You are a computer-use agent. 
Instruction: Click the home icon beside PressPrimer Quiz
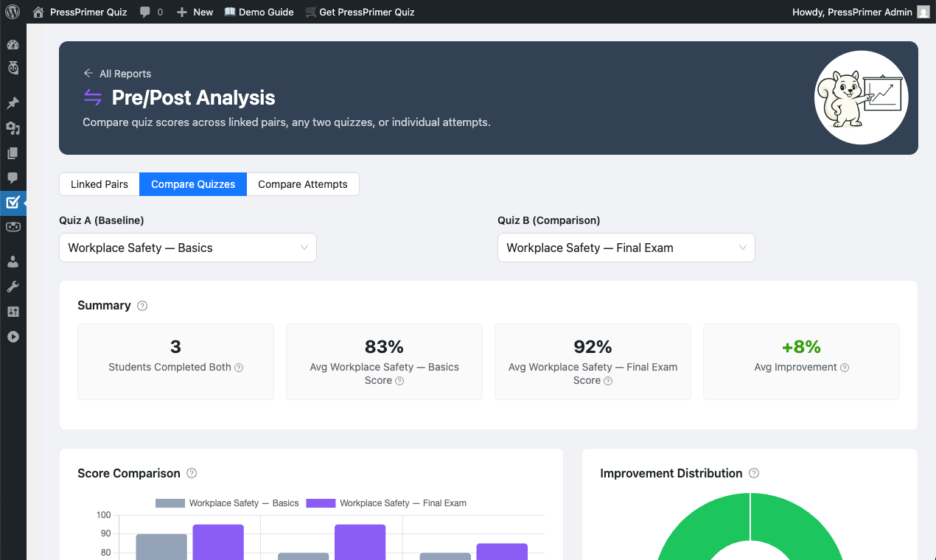38,12
